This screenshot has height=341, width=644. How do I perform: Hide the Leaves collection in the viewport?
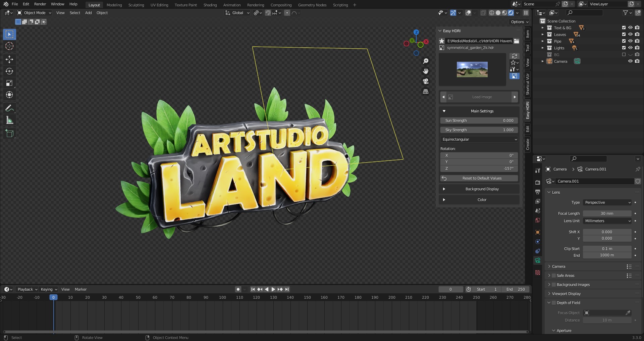(x=631, y=35)
